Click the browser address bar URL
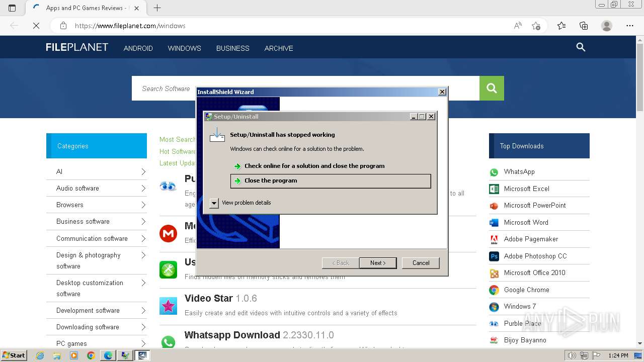The height and width of the screenshot is (362, 644). click(130, 26)
